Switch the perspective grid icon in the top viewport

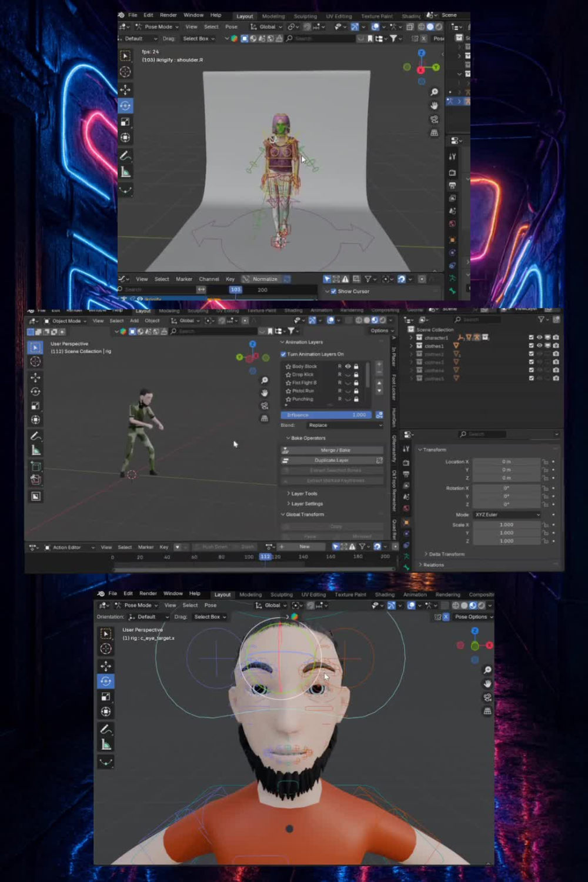pos(434,133)
